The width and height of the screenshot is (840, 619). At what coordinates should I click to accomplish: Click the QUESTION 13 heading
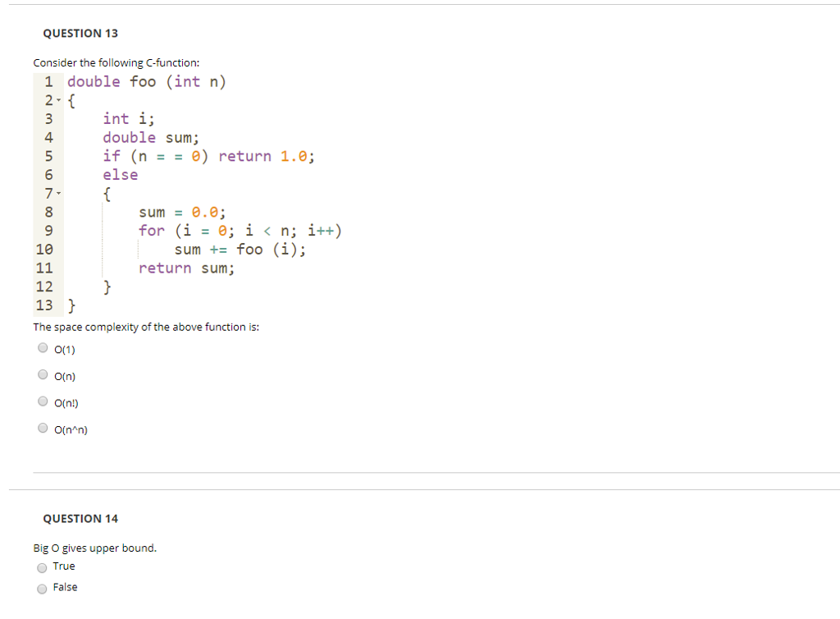80,33
